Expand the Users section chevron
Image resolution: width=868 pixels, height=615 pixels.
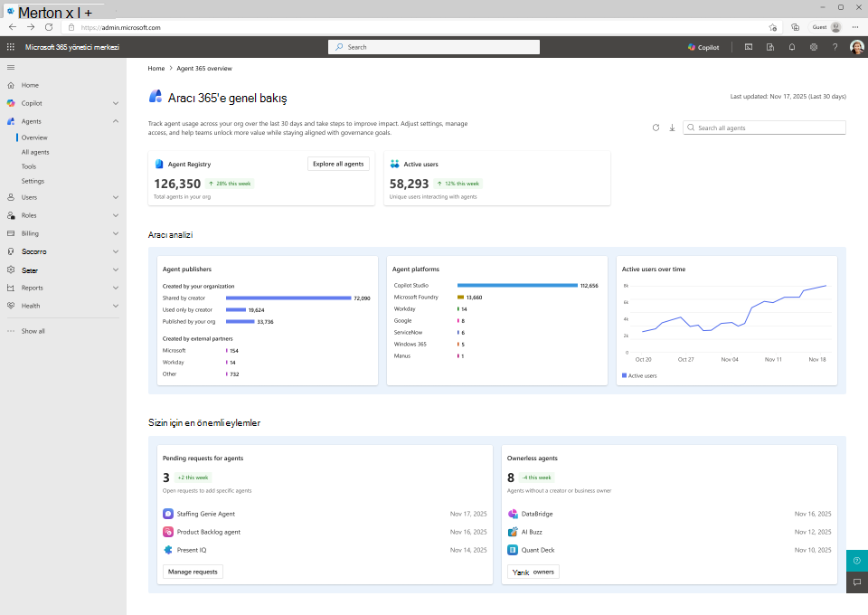point(116,197)
